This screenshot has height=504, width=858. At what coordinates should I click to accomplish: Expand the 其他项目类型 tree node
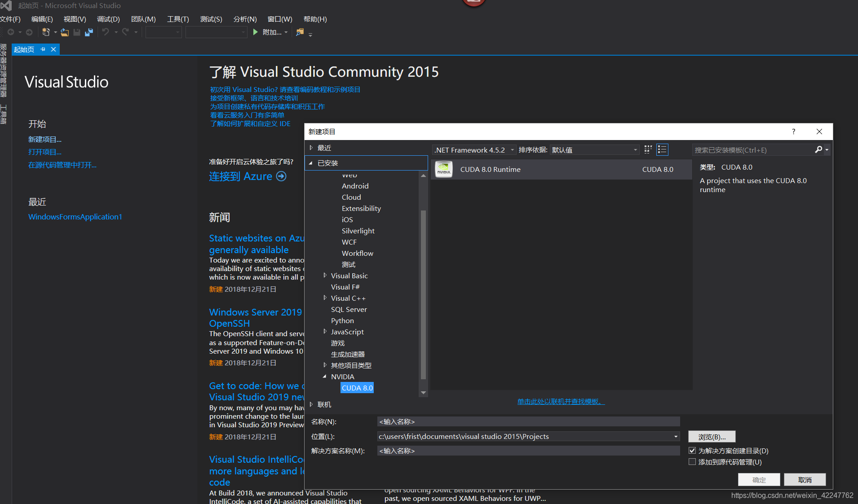click(x=325, y=365)
